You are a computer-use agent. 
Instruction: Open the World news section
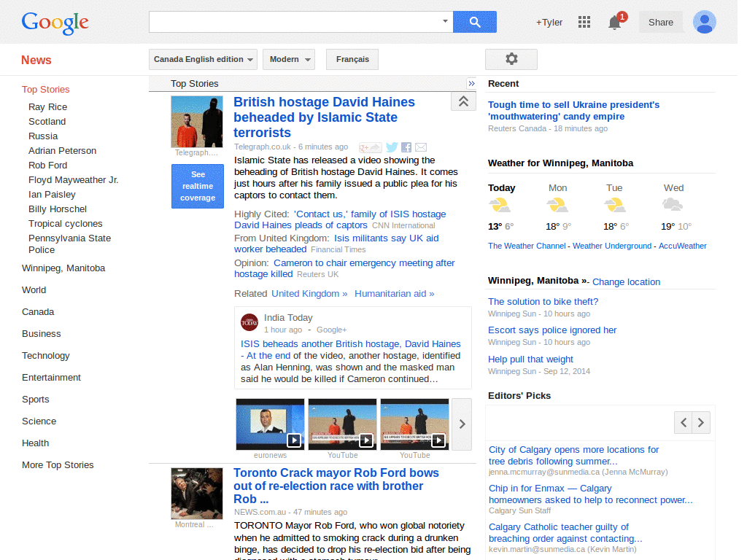[x=34, y=290]
